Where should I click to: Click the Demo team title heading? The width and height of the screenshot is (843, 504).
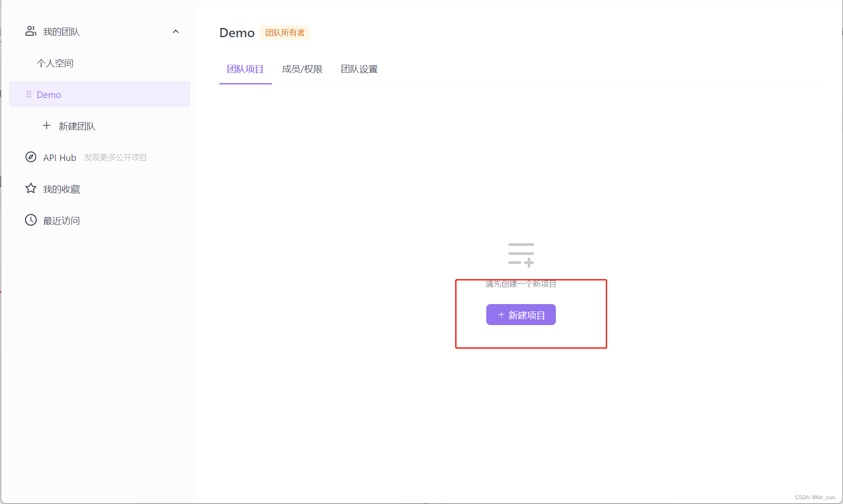[237, 33]
